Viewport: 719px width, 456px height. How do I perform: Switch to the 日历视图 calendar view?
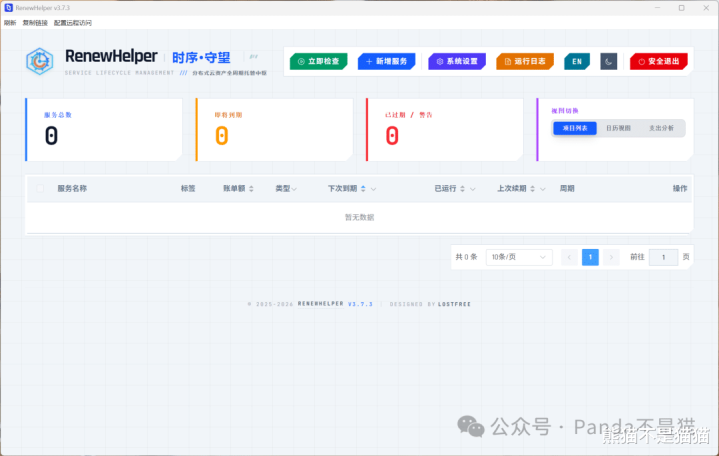pos(619,128)
